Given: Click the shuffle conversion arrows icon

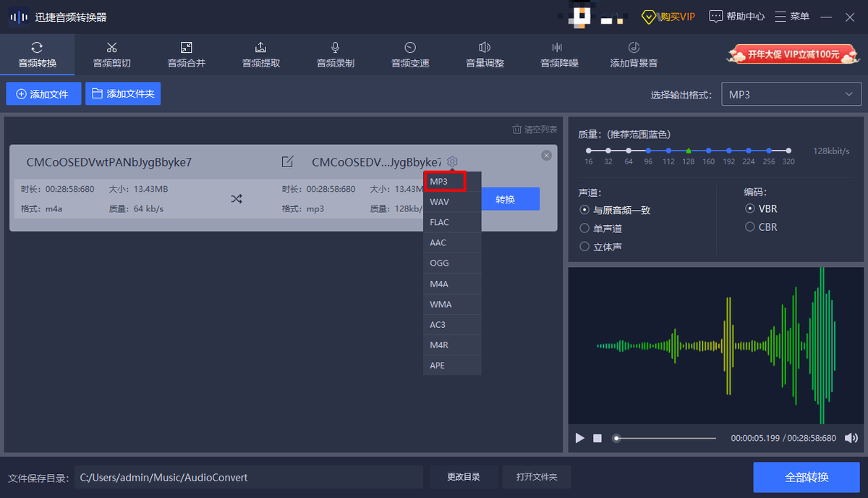Looking at the screenshot, I should pyautogui.click(x=237, y=198).
